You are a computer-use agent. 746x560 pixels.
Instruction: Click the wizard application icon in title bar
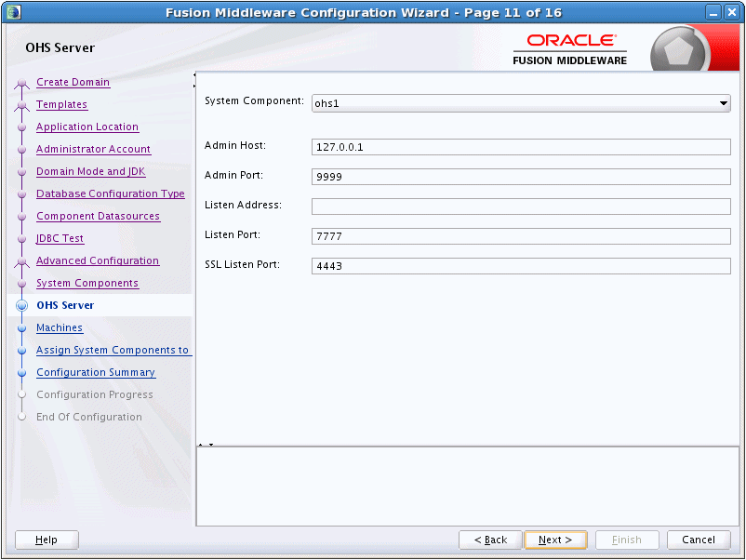14,12
